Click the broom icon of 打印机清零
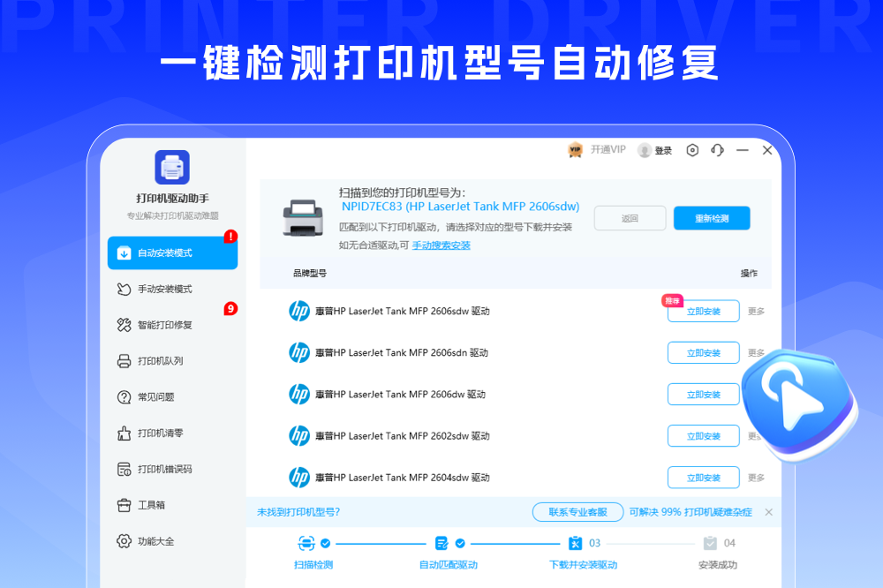 (x=124, y=433)
